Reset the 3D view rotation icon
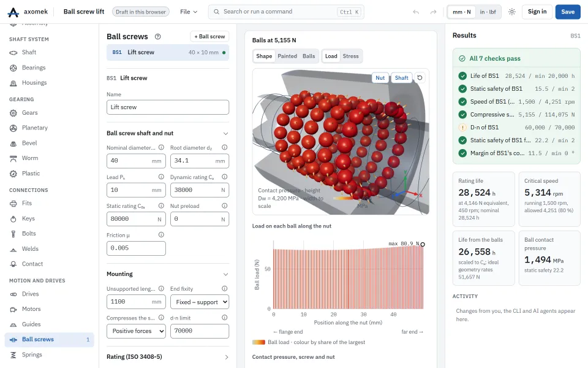 pyautogui.click(x=420, y=78)
